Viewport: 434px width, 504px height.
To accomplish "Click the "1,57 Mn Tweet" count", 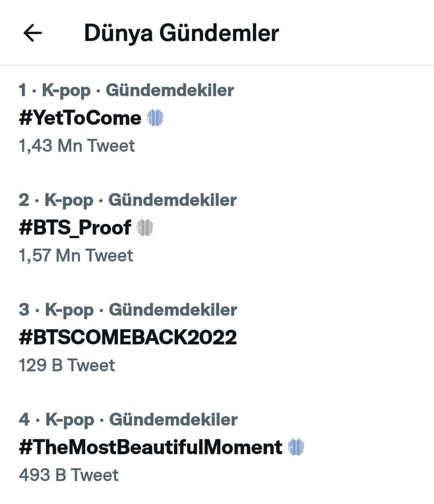I will pos(76,256).
